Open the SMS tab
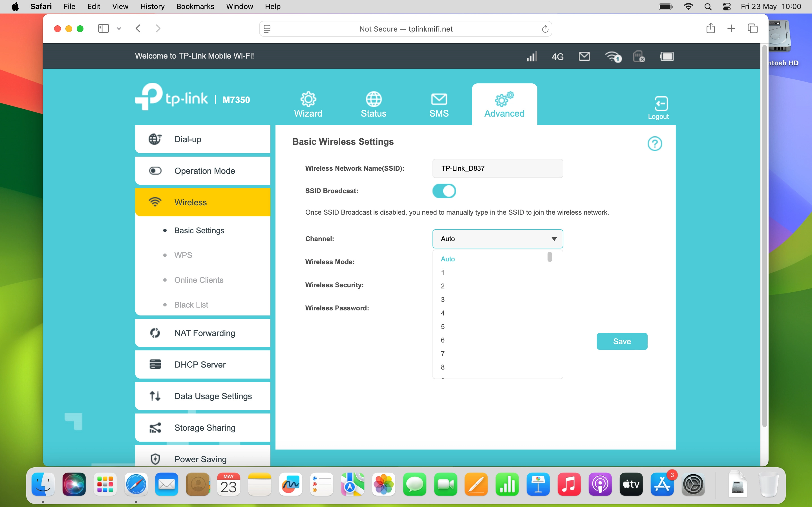Screen dimensions: 812x507 click(438, 104)
